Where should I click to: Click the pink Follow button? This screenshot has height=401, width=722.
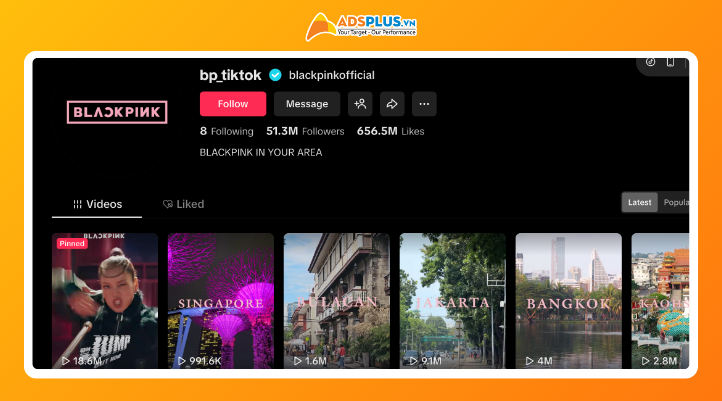(233, 104)
